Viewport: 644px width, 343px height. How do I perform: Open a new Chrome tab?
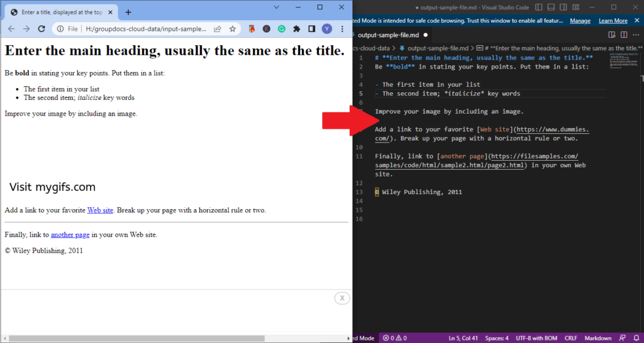[128, 12]
